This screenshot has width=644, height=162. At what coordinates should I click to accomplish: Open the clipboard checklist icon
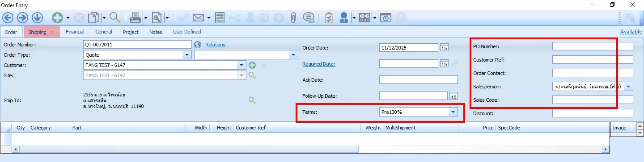(329, 18)
